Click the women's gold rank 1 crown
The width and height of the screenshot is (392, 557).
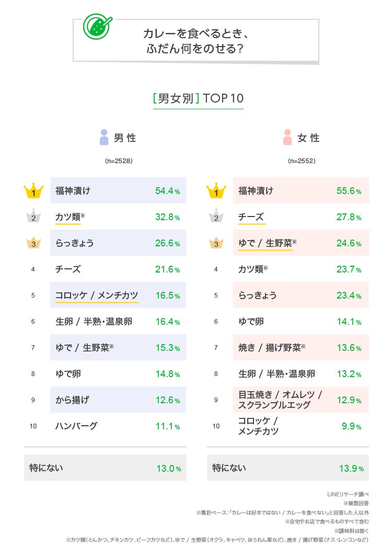[x=216, y=191]
